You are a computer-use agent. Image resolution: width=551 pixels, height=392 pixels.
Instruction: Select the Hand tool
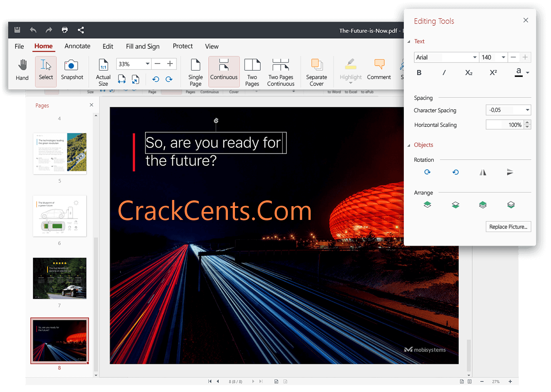(22, 70)
